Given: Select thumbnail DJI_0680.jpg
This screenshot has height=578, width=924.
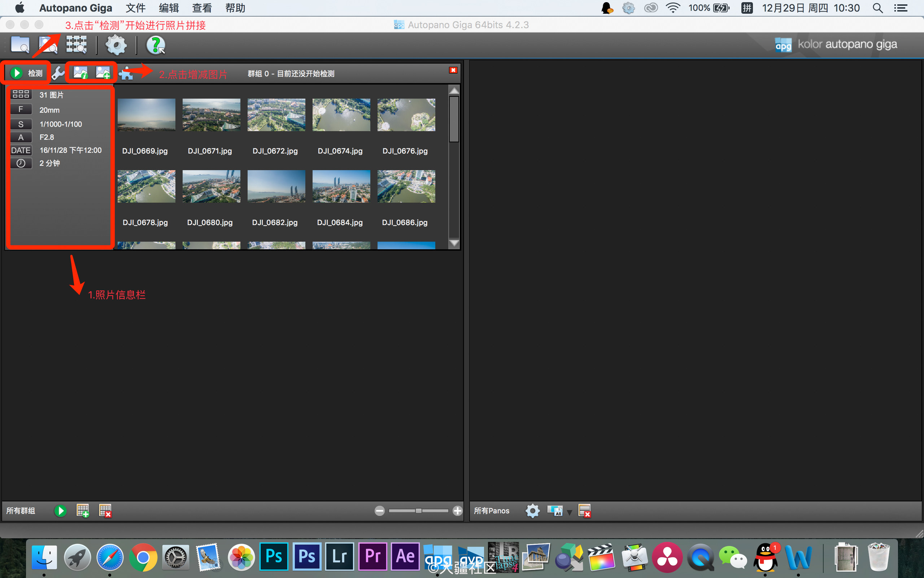Looking at the screenshot, I should coord(211,186).
